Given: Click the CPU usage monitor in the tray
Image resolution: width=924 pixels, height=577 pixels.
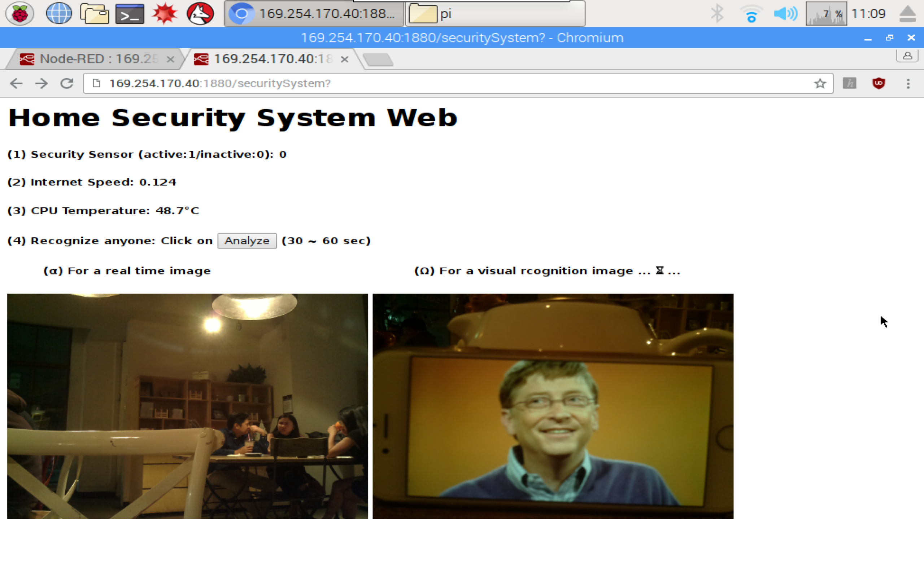Looking at the screenshot, I should point(817,13).
